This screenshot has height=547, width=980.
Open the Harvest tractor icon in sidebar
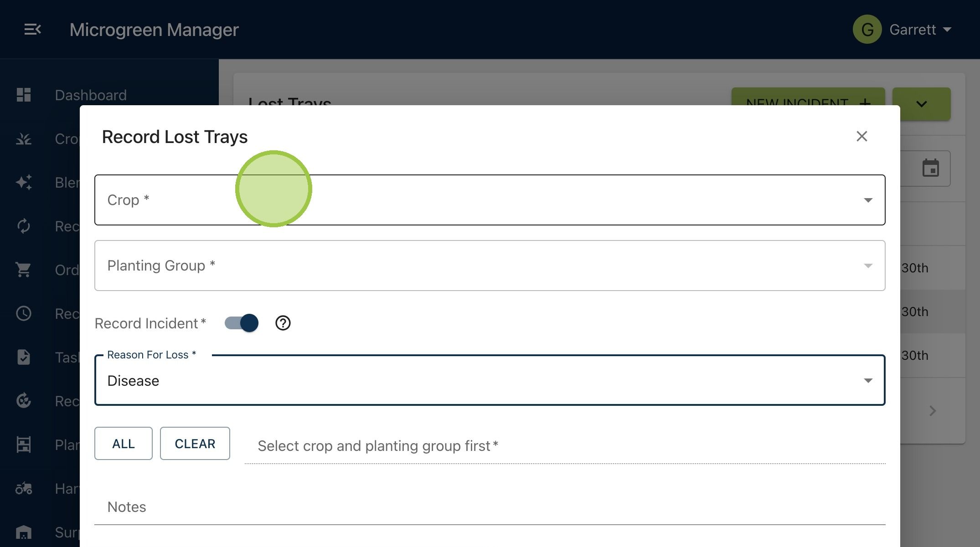point(24,488)
